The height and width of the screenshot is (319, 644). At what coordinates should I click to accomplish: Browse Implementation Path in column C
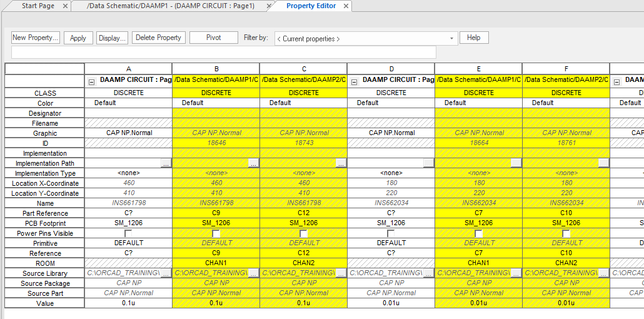click(x=341, y=163)
